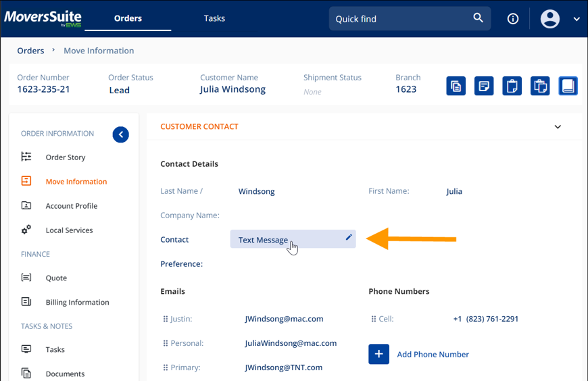The width and height of the screenshot is (588, 381).
Task: Click the drag handle beside Cell phone
Action: pos(374,319)
